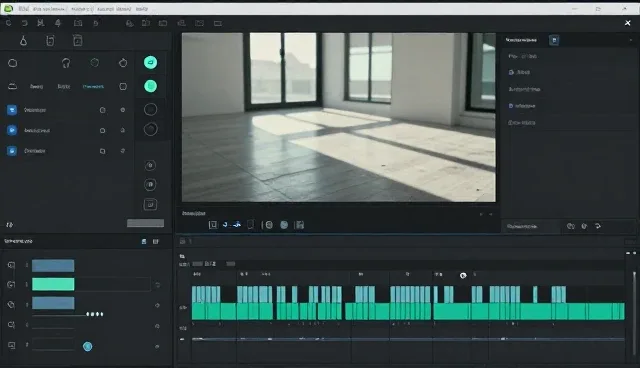Enable the first empty circle below teal buttons
This screenshot has height=368, width=640.
pos(150,109)
